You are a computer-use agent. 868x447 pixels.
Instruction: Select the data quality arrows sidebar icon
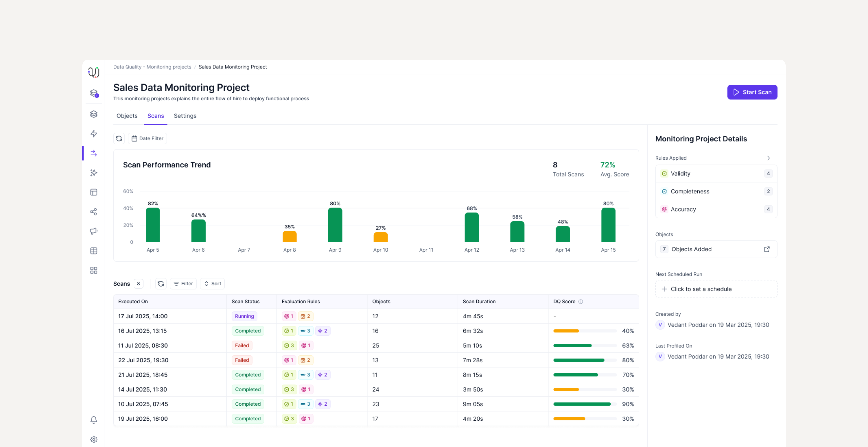tap(94, 153)
